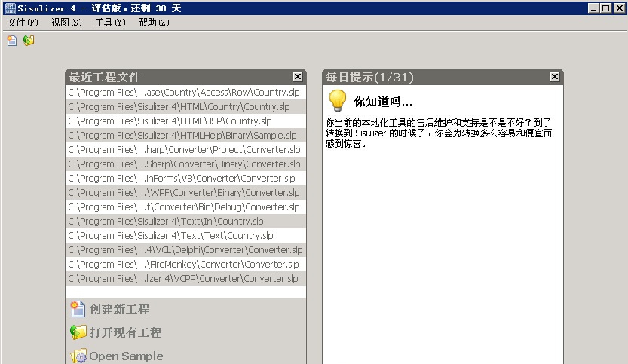Viewport: 628px width, 364px height.
Task: Minimize the Sisulizer window
Action: click(593, 8)
